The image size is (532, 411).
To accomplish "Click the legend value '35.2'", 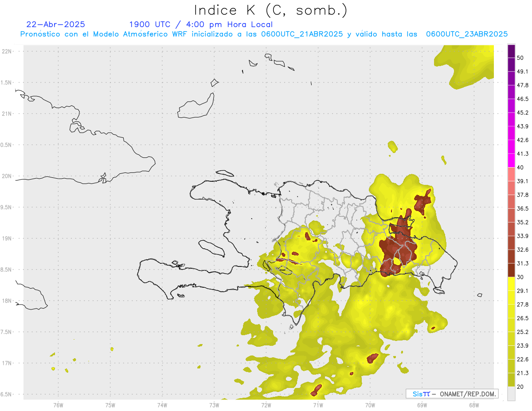I will pos(523,222).
